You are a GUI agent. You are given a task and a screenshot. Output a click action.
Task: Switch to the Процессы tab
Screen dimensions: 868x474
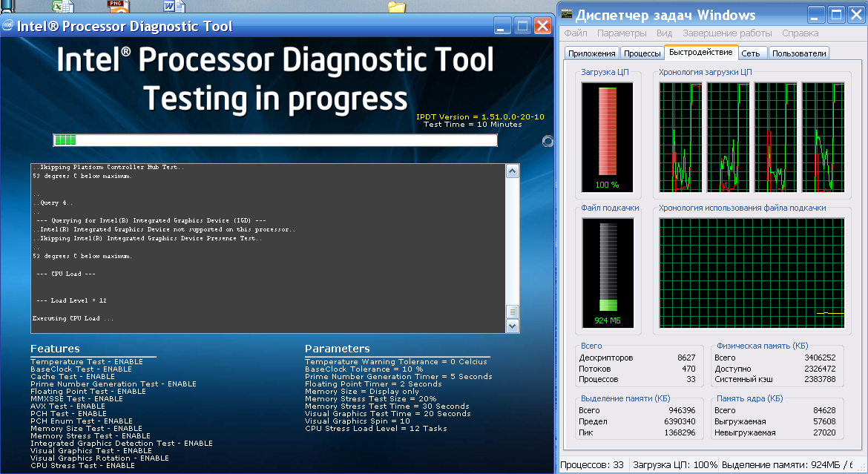(642, 53)
